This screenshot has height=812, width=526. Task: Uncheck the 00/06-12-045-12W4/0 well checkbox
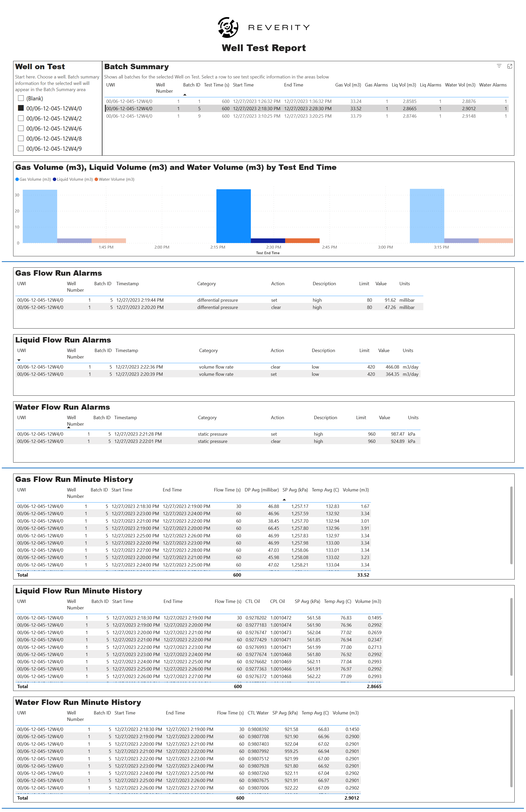tap(21, 108)
